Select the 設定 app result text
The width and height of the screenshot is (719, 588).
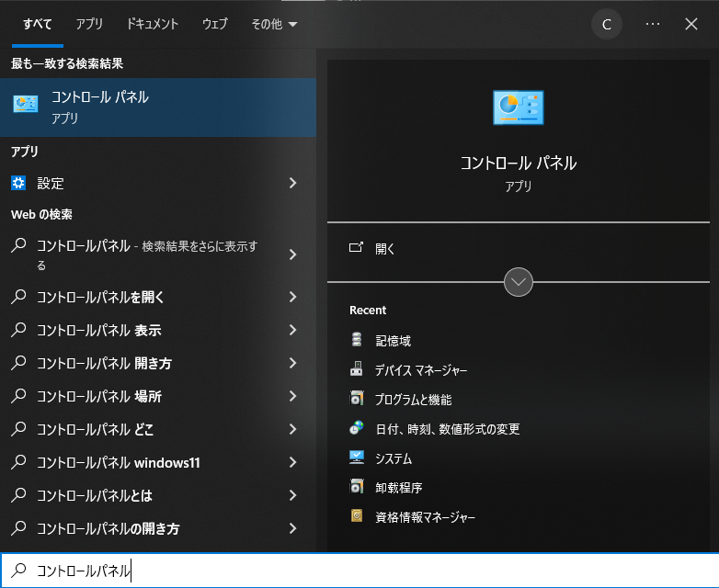tap(51, 183)
